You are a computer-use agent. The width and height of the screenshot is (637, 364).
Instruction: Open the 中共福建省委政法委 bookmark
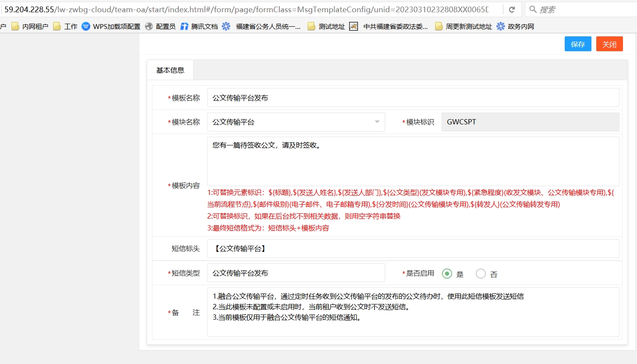tap(389, 26)
